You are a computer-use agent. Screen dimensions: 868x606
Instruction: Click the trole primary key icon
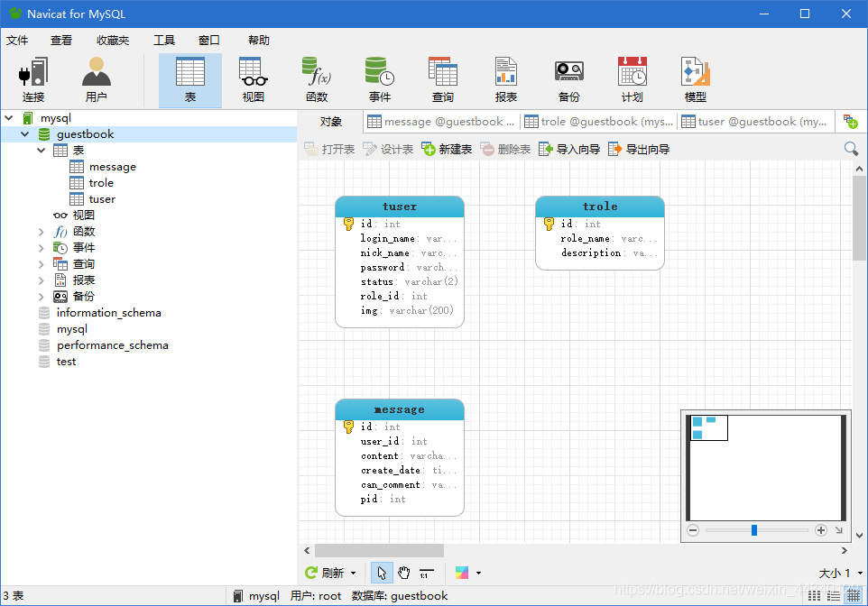[549, 224]
